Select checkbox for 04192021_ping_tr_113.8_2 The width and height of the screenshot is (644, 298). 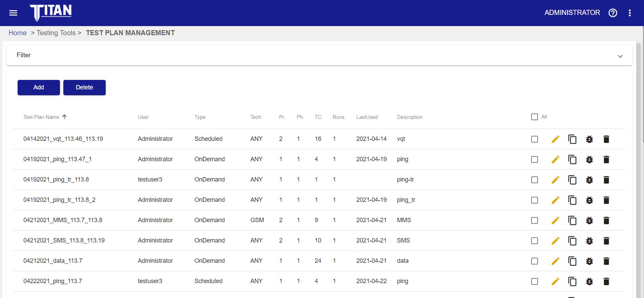(535, 200)
